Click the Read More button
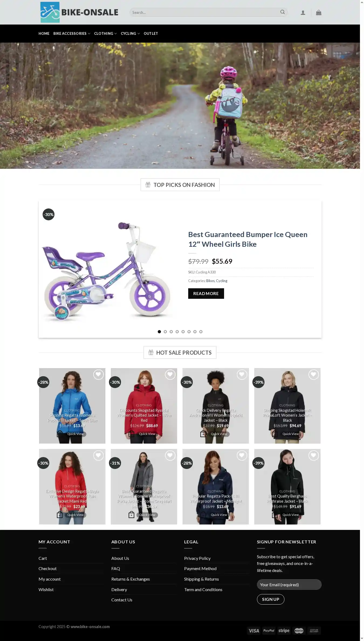Viewport: 364px width, 641px height. (x=206, y=293)
